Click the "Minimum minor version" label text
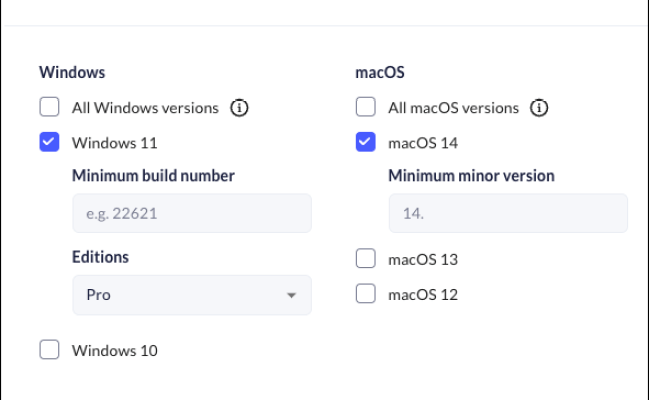The image size is (649, 400). pos(471,176)
